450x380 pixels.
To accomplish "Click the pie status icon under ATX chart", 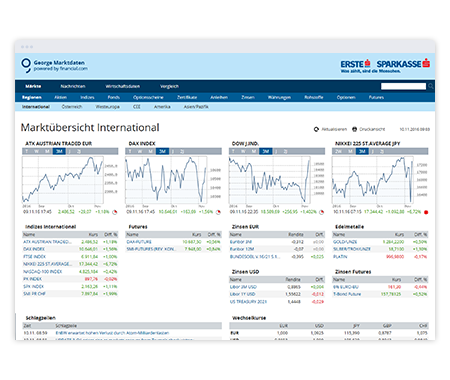I will pos(115,212).
